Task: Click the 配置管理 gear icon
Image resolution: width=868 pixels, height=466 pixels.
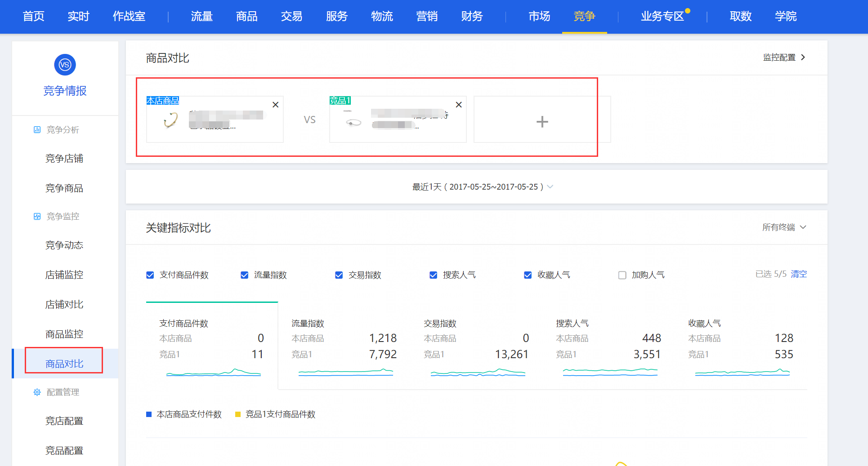Action: click(37, 392)
